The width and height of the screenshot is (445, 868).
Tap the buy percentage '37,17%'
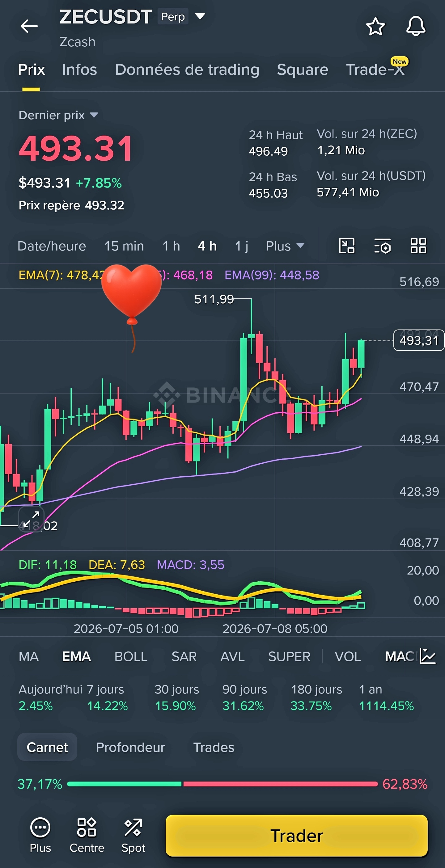(40, 784)
